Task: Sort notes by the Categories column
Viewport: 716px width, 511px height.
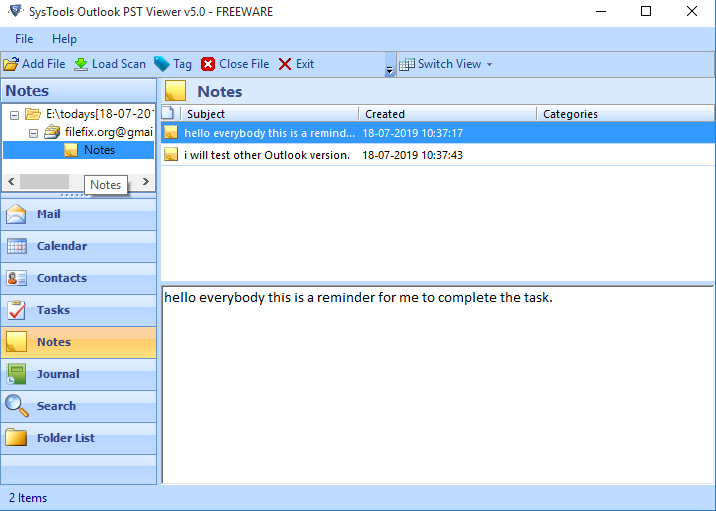Action: pyautogui.click(x=626, y=114)
